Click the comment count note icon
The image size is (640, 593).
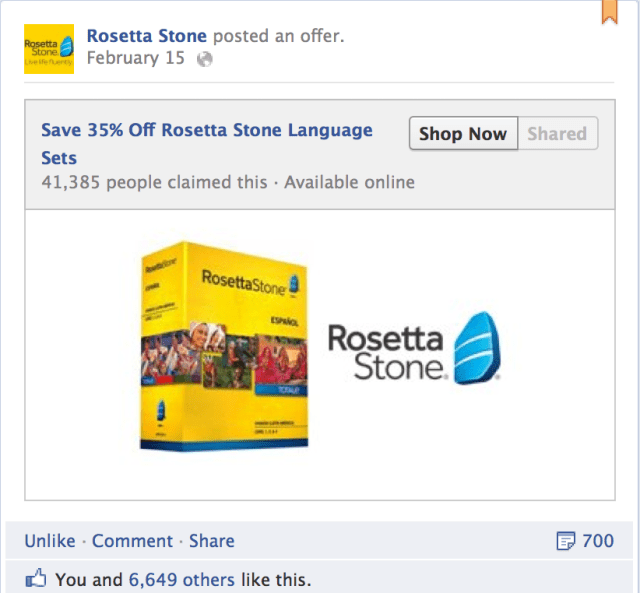(565, 541)
